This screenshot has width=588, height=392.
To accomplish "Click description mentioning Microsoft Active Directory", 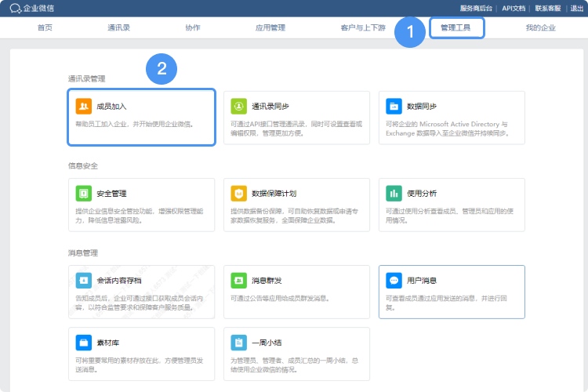I will click(448, 129).
